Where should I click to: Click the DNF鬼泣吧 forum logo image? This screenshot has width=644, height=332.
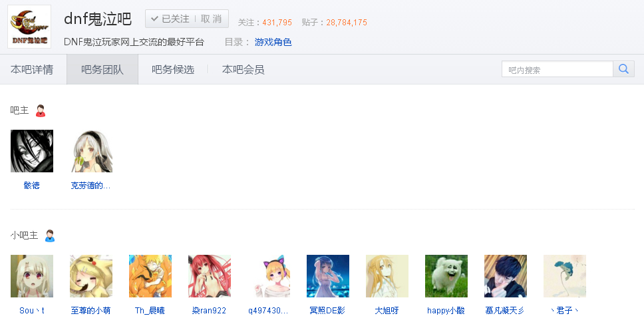point(29,27)
